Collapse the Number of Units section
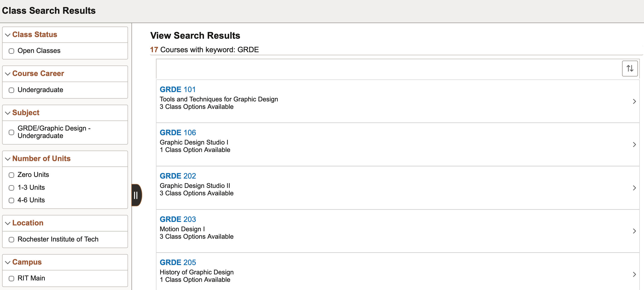 (x=7, y=159)
